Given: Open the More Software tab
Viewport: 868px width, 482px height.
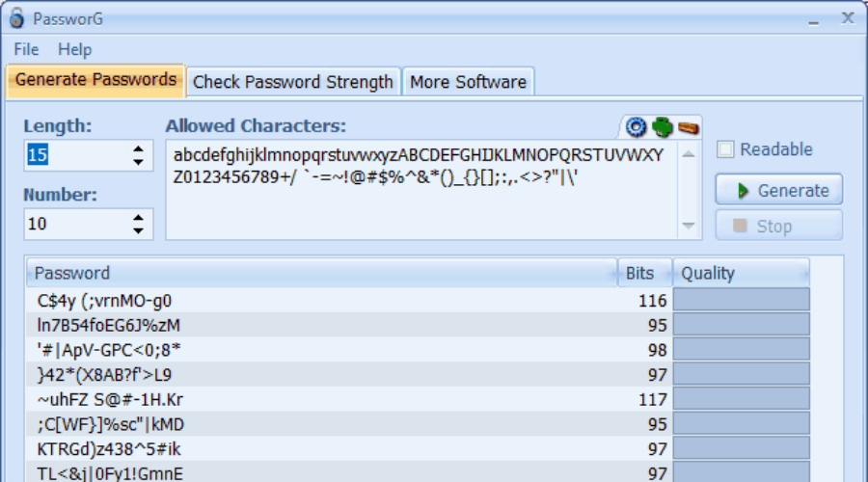Looking at the screenshot, I should point(469,82).
